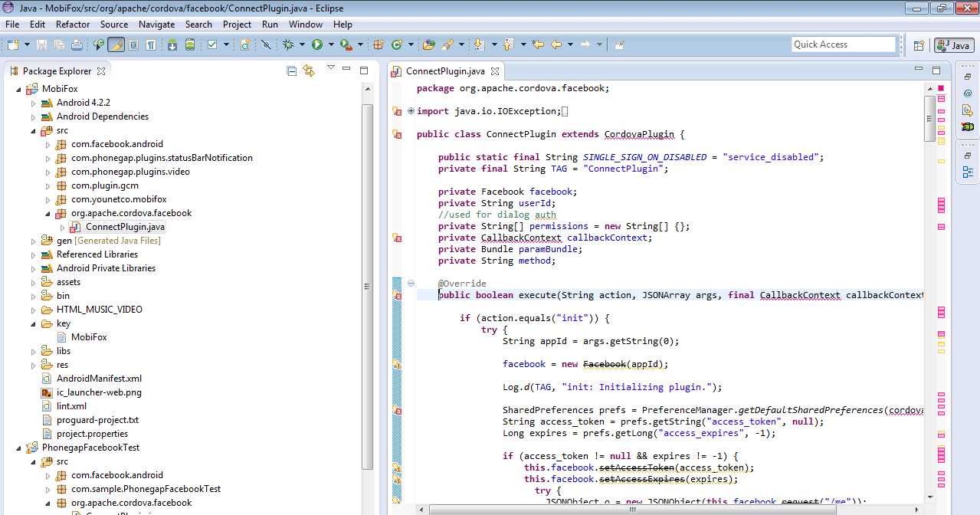Open the Java perspective icon on the right

(x=953, y=44)
